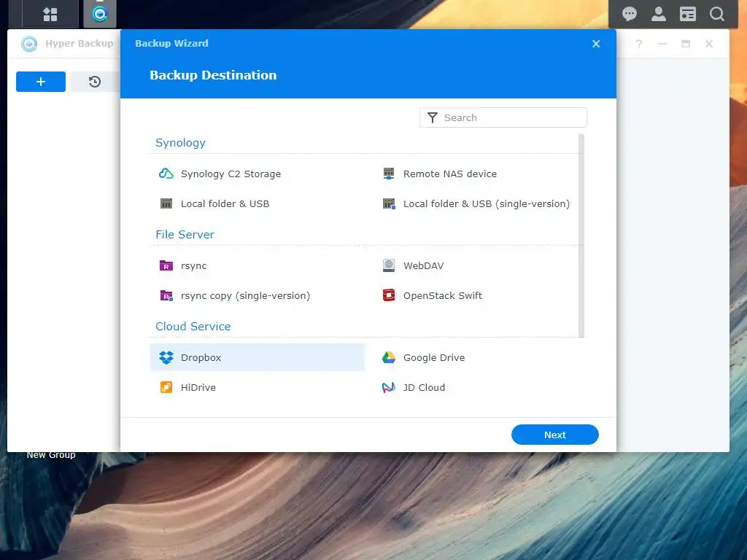
Task: Select Local folder & USB (single-version) label
Action: [487, 204]
